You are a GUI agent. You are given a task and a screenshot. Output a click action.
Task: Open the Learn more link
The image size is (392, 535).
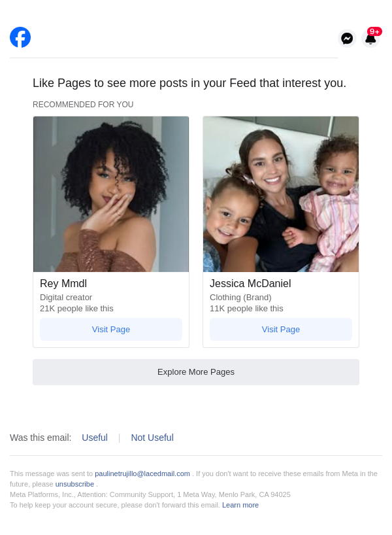(x=240, y=505)
